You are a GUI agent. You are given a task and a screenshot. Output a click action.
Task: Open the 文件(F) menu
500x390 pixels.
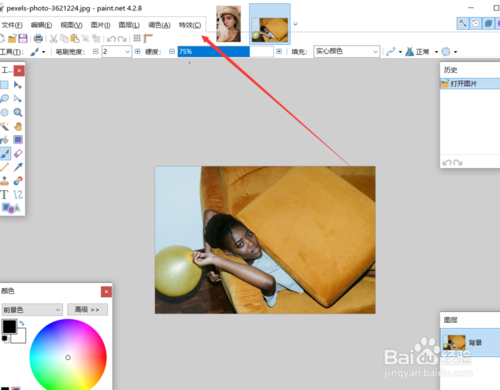point(12,25)
